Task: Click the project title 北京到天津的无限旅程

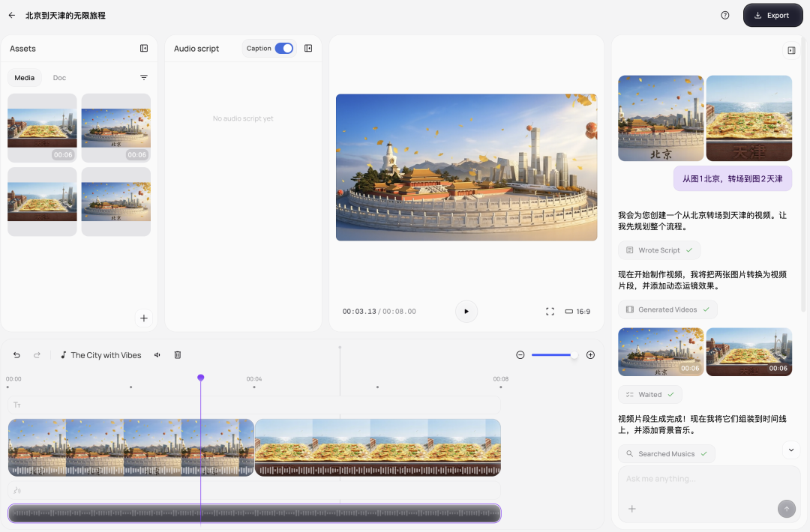Action: (x=65, y=16)
